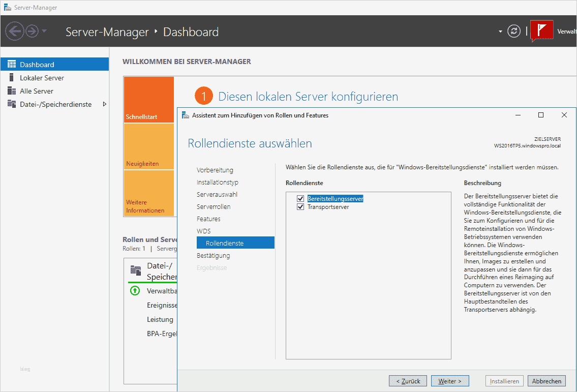Open the navigation history dropdown arrow
577x392 pixels.
click(x=44, y=32)
